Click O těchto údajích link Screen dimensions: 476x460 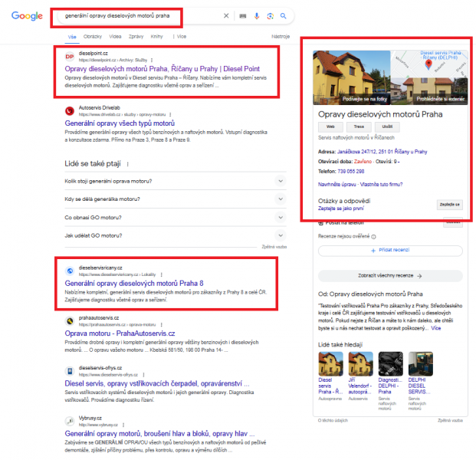[x=333, y=421]
